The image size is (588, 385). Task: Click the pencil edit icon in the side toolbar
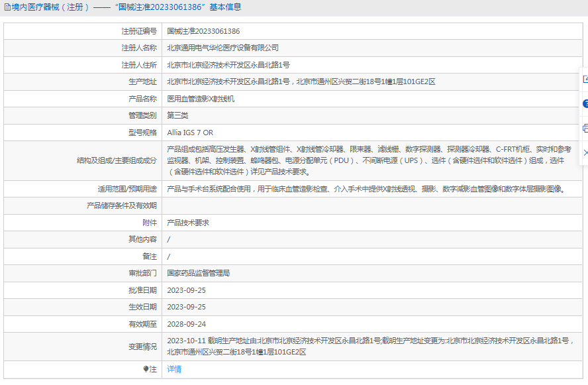[585, 79]
